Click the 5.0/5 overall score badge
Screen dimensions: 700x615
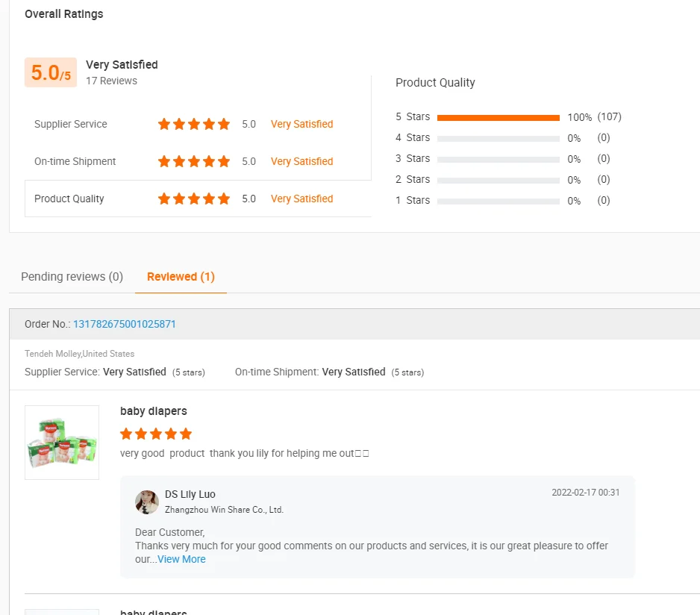[51, 73]
